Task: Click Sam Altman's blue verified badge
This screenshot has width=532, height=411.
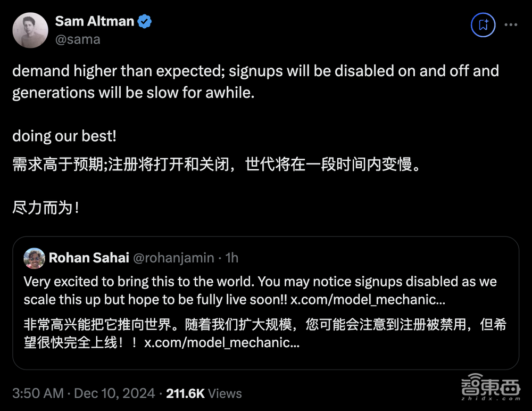Action: [145, 21]
